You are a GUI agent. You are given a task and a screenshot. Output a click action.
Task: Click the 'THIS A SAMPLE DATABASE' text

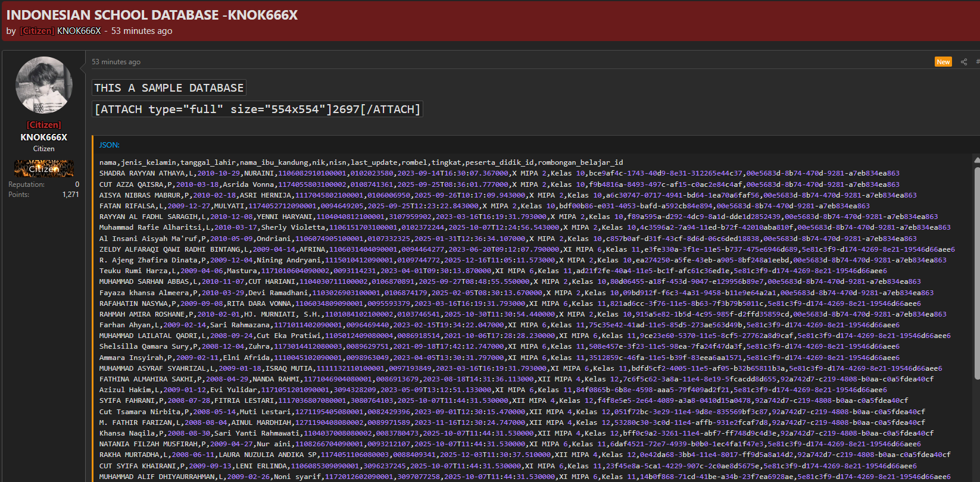coord(169,88)
